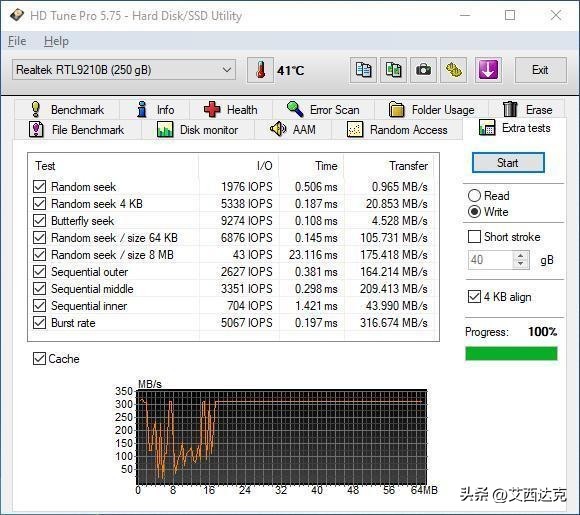Image resolution: width=580 pixels, height=515 pixels.
Task: Click the Extra tests tab icon
Action: 487,128
